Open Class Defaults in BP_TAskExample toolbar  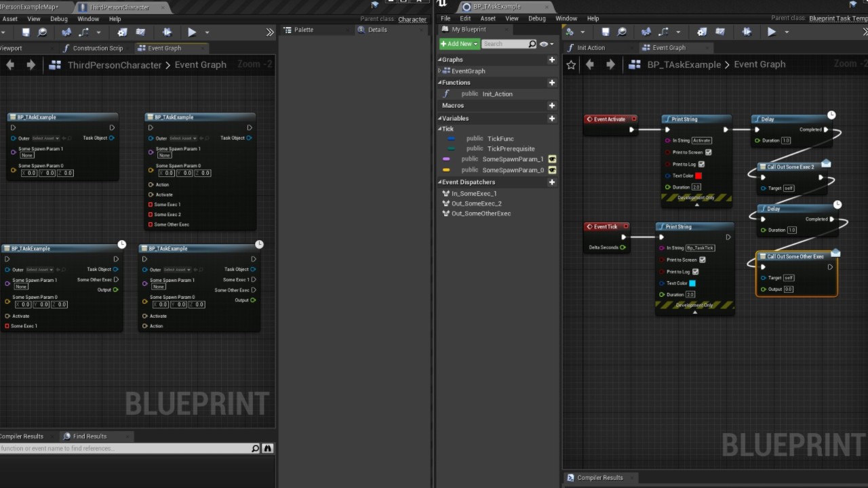(720, 32)
